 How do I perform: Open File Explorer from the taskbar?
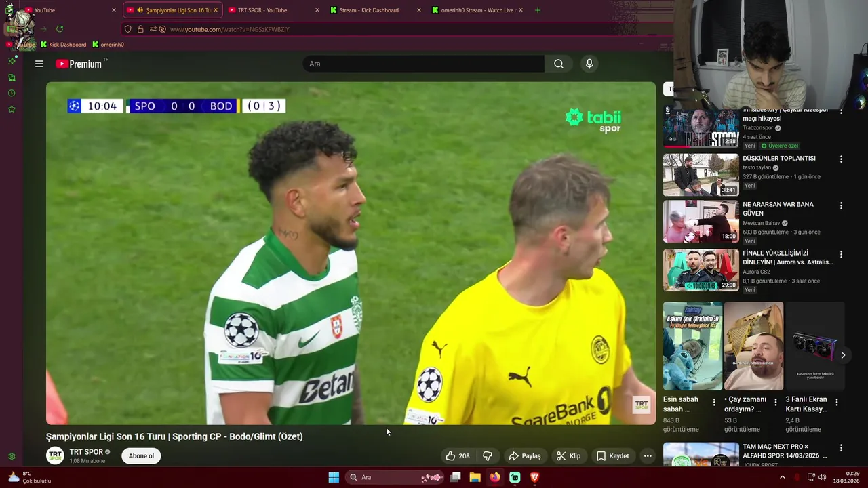475,477
